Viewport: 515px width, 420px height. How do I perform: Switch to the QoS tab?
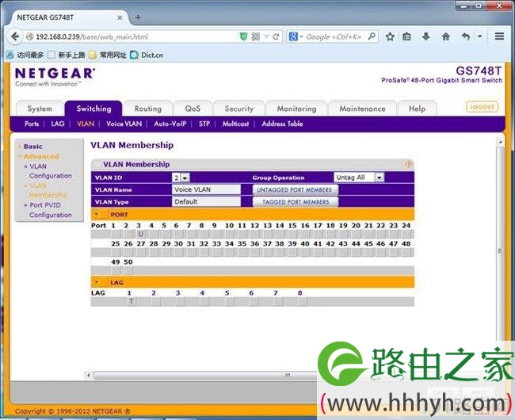(193, 109)
